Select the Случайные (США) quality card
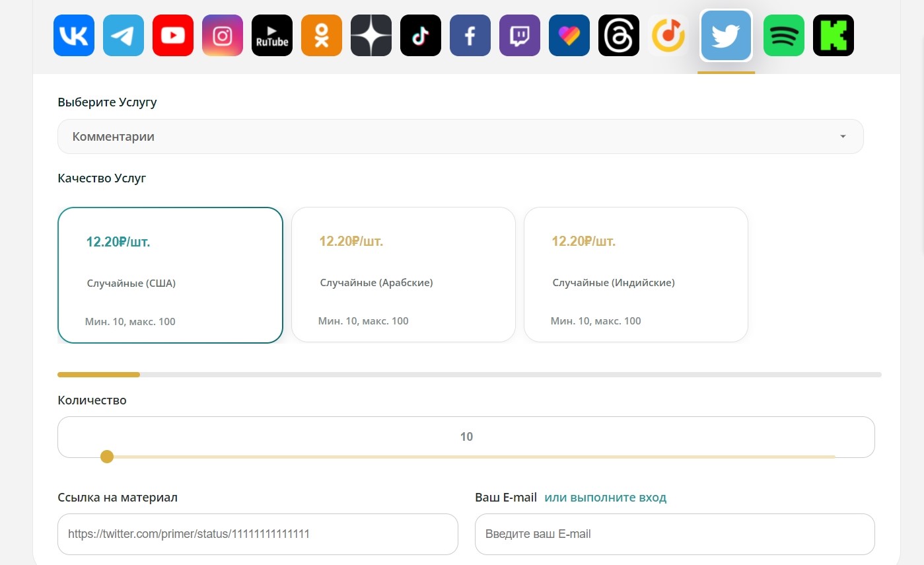Screen dimensions: 924x565 click(170, 275)
